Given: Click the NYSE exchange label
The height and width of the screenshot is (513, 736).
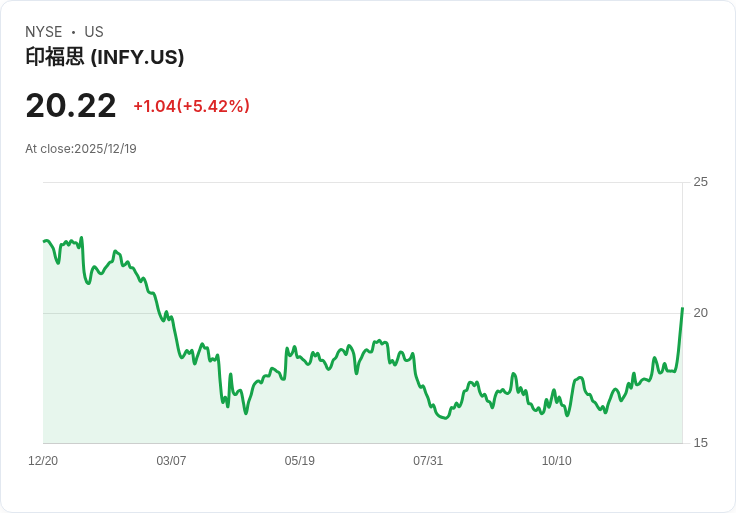Looking at the screenshot, I should (44, 32).
